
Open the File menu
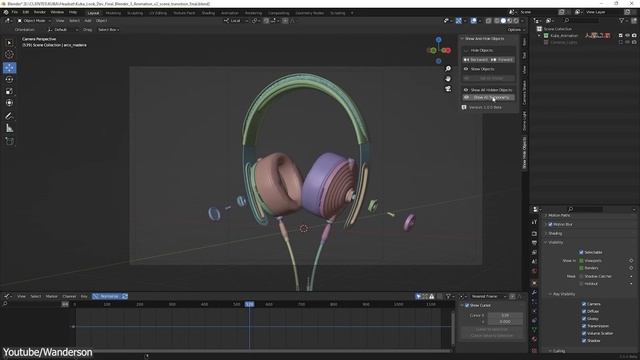coord(15,12)
